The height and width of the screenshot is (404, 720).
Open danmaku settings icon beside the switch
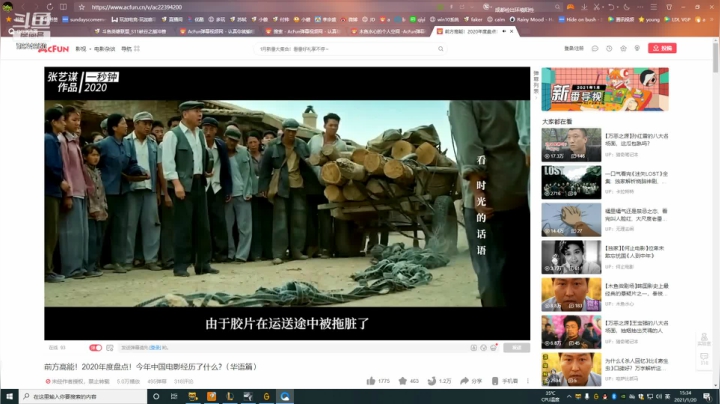(x=110, y=348)
